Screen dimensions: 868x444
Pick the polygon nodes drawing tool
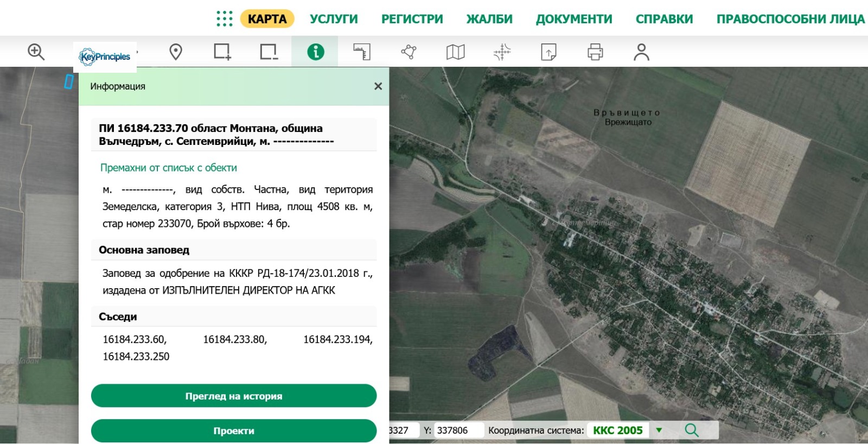coord(409,52)
